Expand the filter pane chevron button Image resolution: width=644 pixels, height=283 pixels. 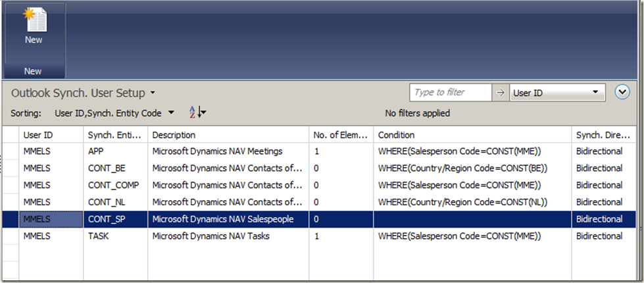622,92
